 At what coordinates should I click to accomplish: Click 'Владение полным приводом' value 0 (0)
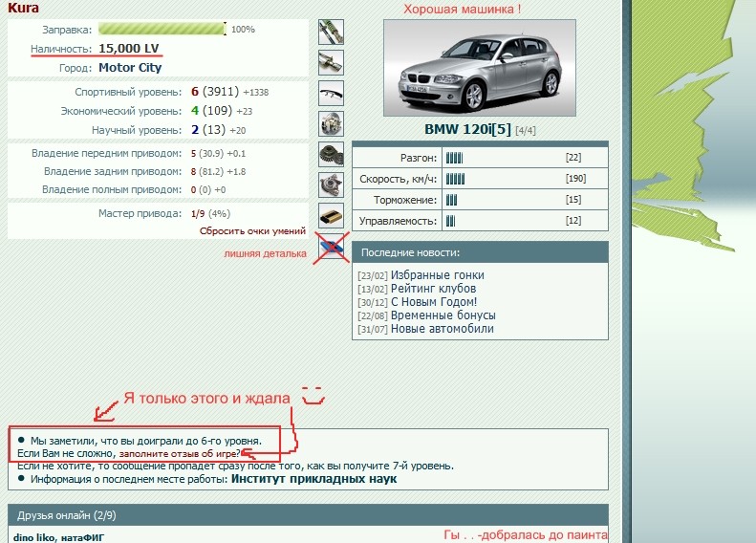[201, 190]
